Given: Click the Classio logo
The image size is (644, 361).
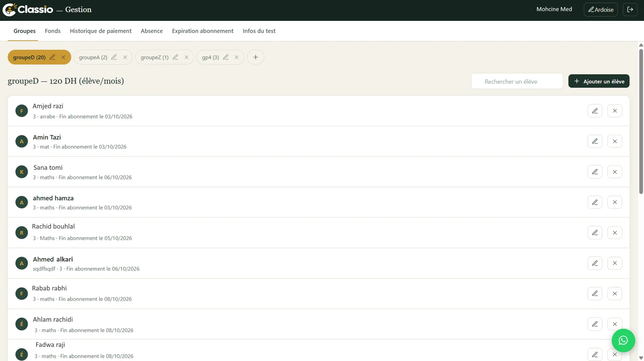Looking at the screenshot, I should point(28,10).
